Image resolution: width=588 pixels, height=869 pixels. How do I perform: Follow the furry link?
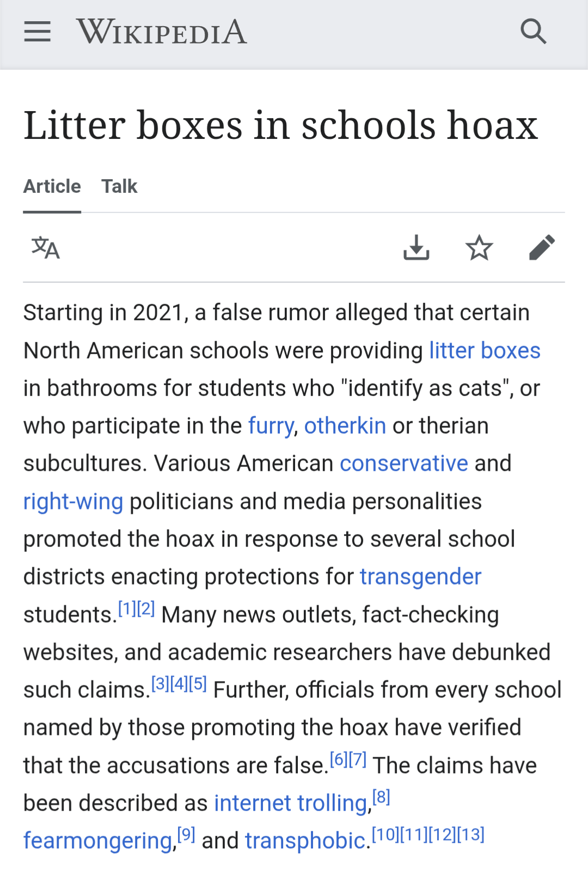coord(271,426)
